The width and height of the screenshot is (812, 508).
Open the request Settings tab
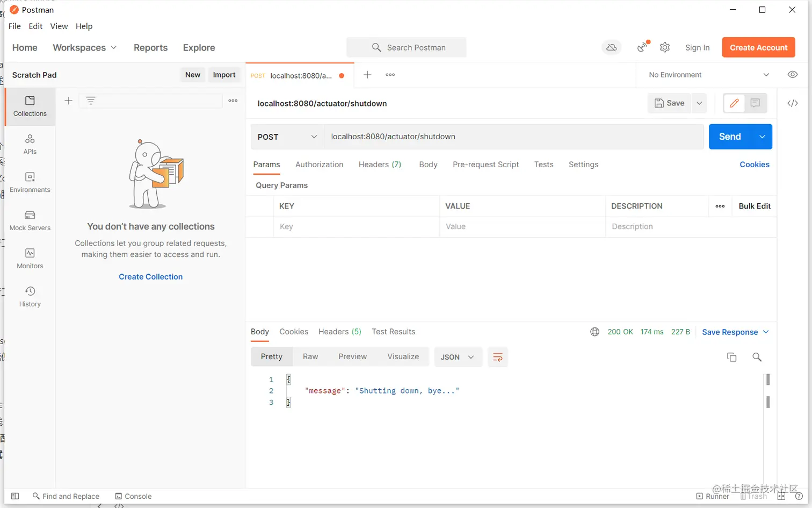tap(583, 164)
